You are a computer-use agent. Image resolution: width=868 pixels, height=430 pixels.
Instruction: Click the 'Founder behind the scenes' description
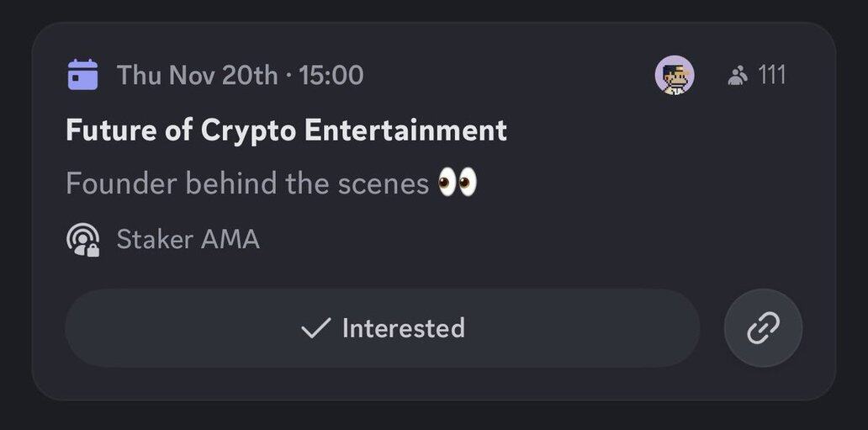[x=247, y=183]
